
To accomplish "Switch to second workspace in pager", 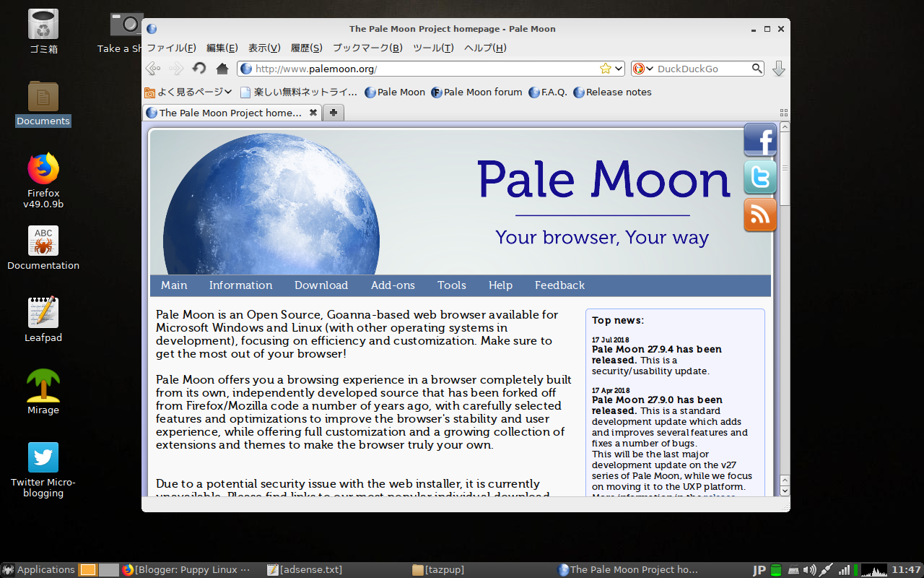I will pos(108,570).
